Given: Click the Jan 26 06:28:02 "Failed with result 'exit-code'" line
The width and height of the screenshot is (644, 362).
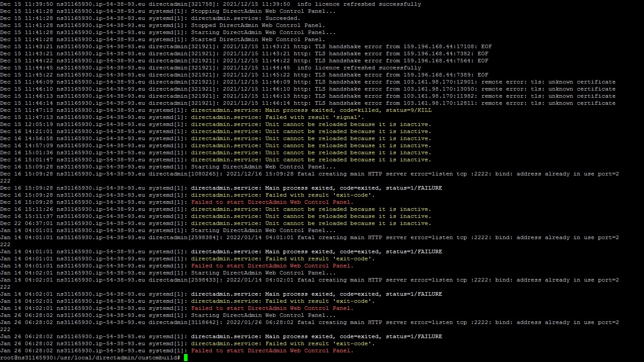Looking at the screenshot, I should click(x=188, y=343).
